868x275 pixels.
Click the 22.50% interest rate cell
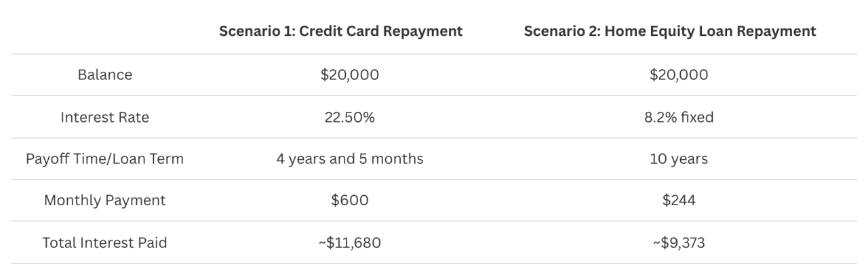click(350, 117)
